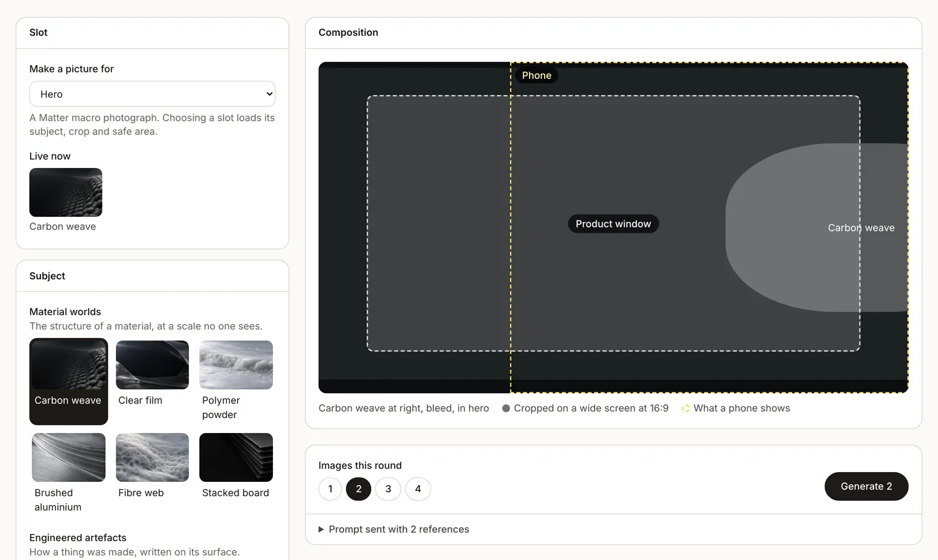This screenshot has width=938, height=560.
Task: Click the Product window label
Action: click(614, 224)
